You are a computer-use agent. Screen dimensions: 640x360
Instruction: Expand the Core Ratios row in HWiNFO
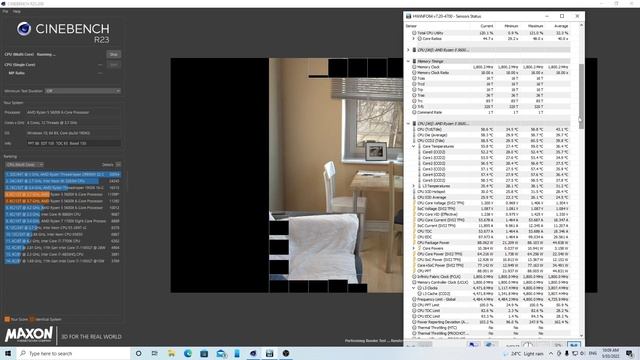(413, 38)
